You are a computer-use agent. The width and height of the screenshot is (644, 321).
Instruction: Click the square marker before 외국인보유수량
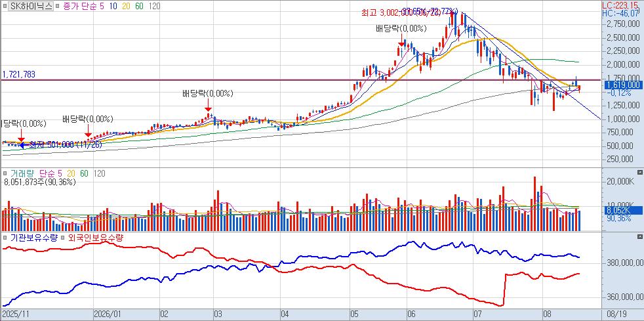(64, 238)
